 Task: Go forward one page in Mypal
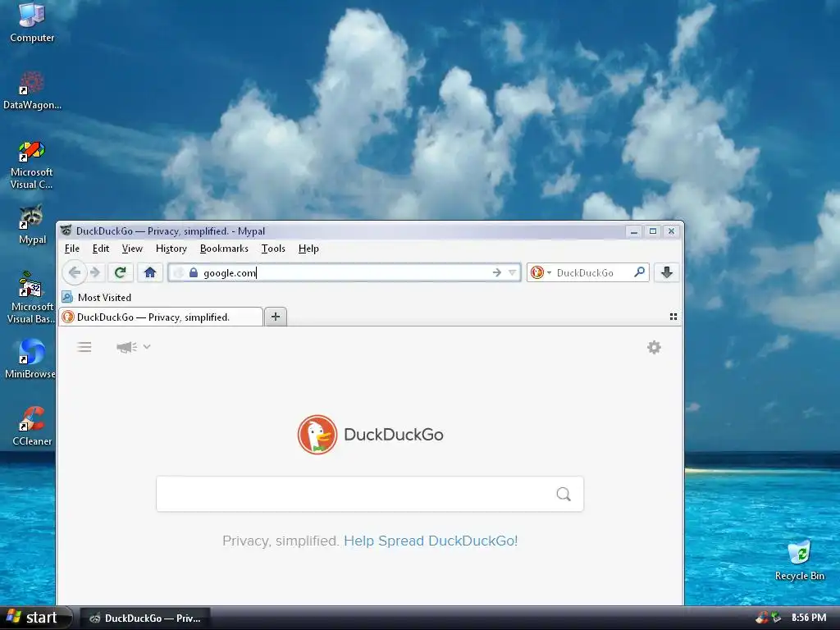click(x=95, y=272)
